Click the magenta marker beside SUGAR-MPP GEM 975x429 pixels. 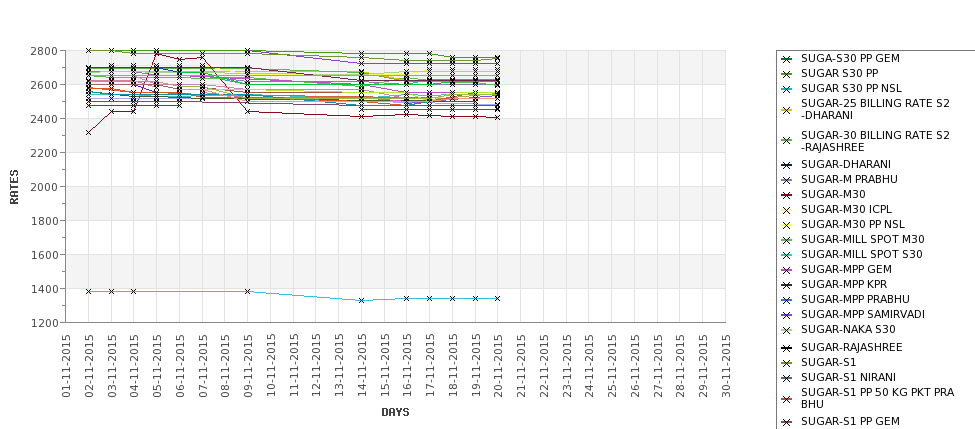pos(787,270)
